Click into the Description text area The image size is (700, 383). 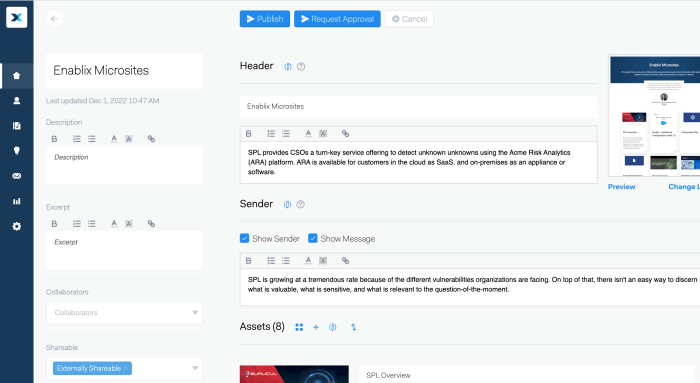(125, 165)
